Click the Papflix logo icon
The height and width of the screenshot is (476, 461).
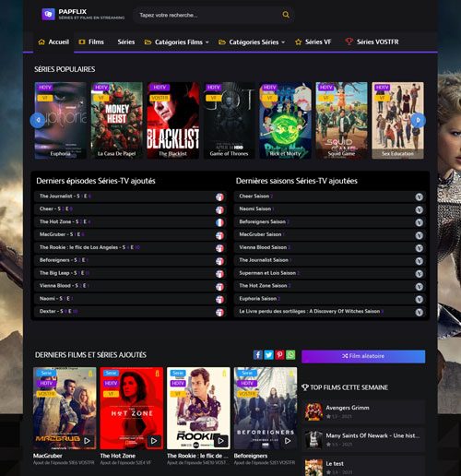[48, 14]
